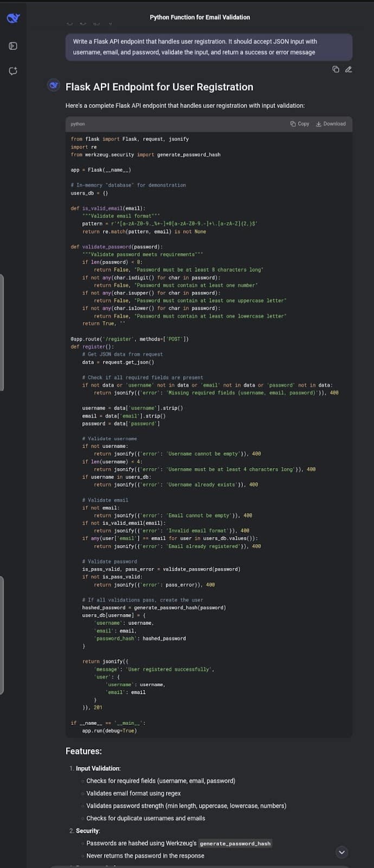Image resolution: width=374 pixels, height=868 pixels.
Task: Click 'User registered successfully' message line
Action: click(x=154, y=669)
